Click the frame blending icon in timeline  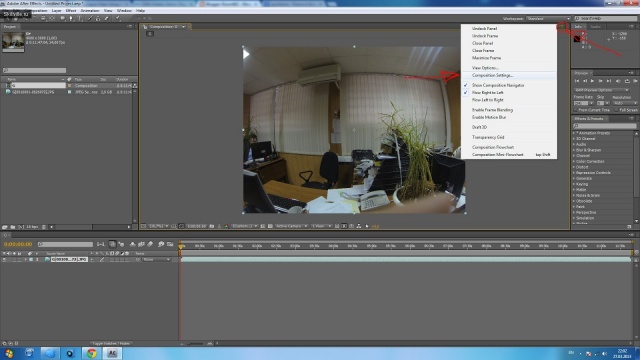coord(141,244)
